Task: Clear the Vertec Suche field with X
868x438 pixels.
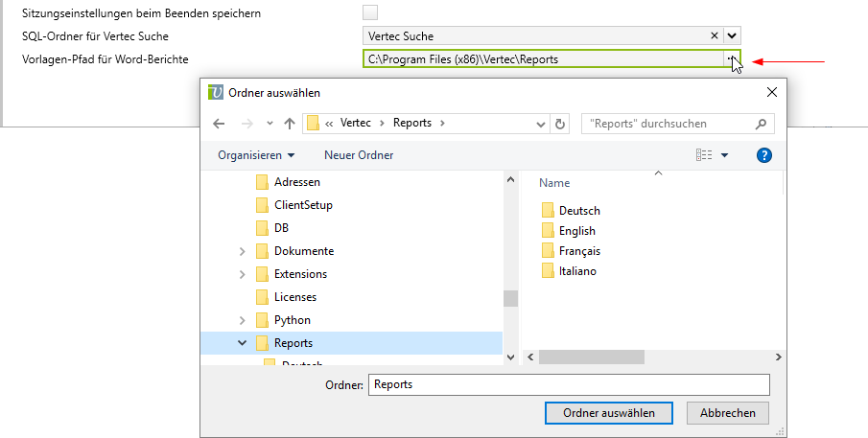Action: [714, 35]
